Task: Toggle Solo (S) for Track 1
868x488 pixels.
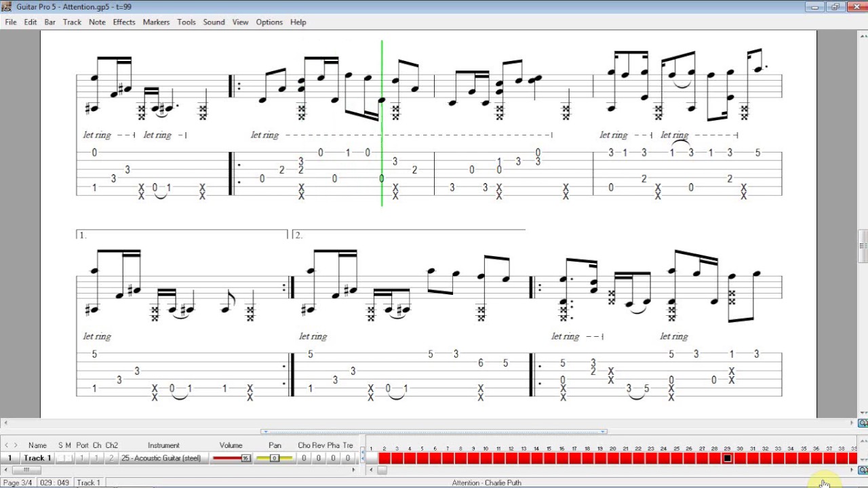Action: (x=60, y=458)
